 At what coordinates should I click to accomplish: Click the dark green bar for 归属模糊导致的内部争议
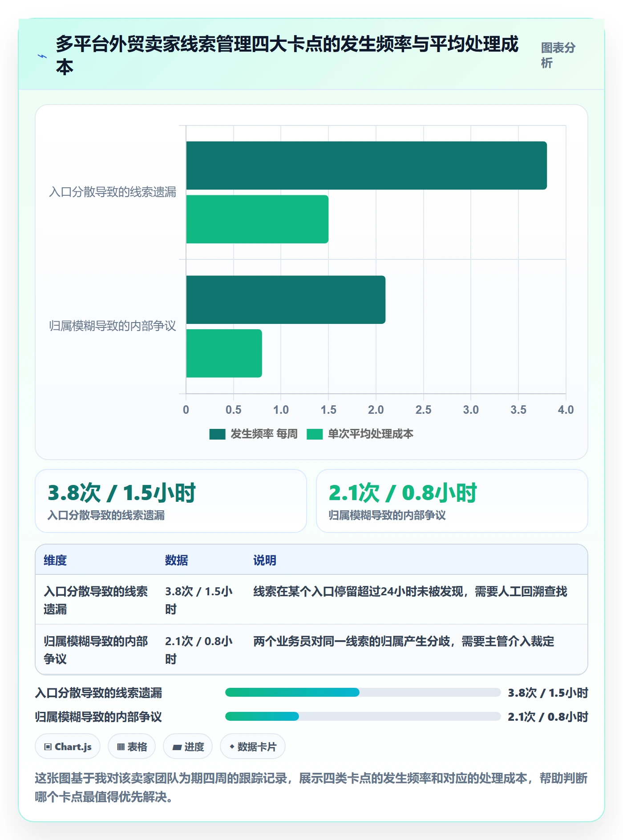pos(286,300)
